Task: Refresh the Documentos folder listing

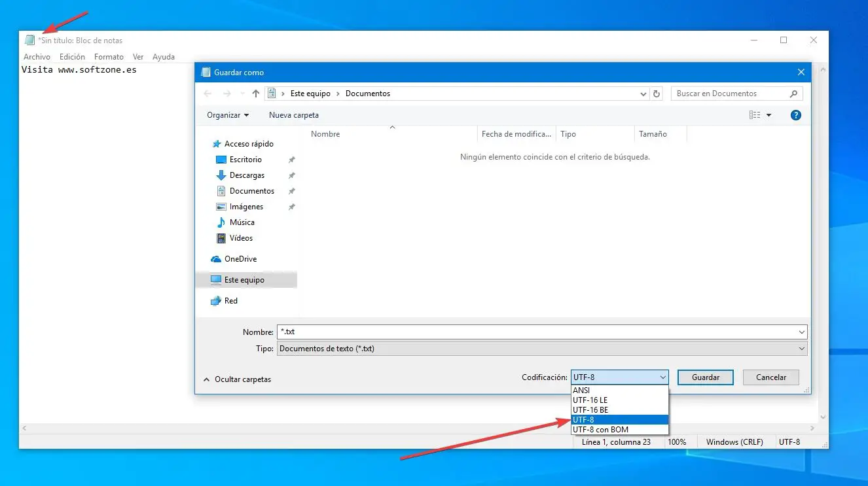Action: point(657,94)
